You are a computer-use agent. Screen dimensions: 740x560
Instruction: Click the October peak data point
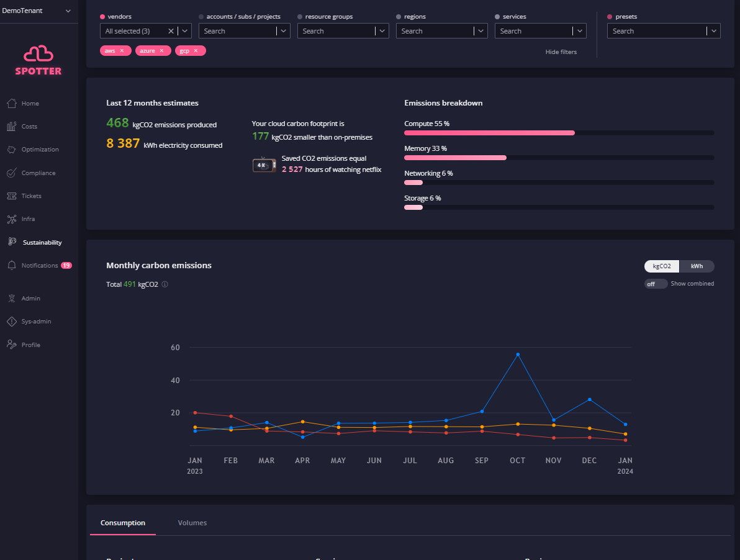(x=518, y=355)
